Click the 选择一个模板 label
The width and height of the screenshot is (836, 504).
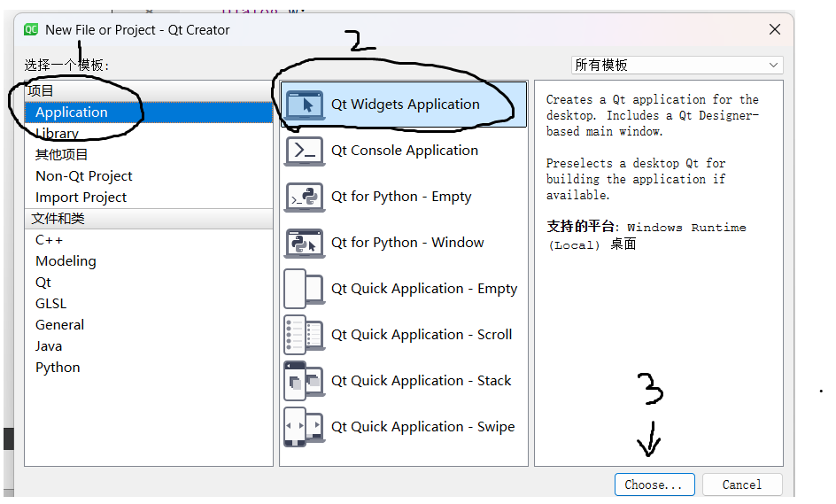66,65
